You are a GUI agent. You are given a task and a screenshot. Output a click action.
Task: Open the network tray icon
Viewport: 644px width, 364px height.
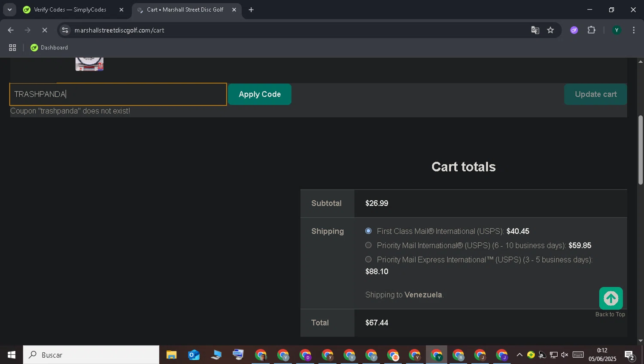tap(554, 355)
